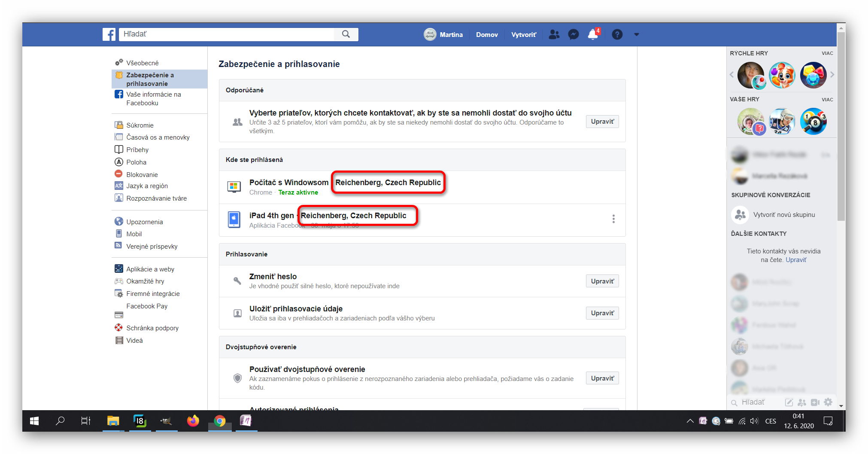Click Upraviť for trusted friends contacts
The height and width of the screenshot is (454, 868).
(x=602, y=122)
